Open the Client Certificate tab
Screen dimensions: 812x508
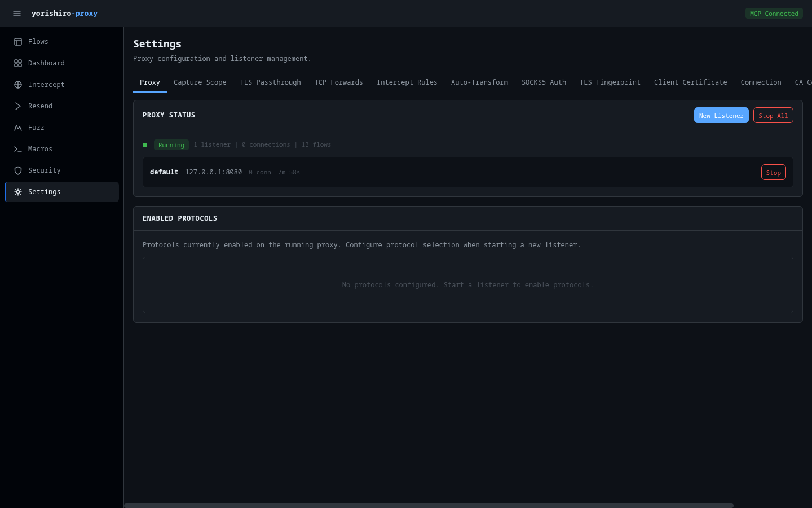tap(690, 82)
